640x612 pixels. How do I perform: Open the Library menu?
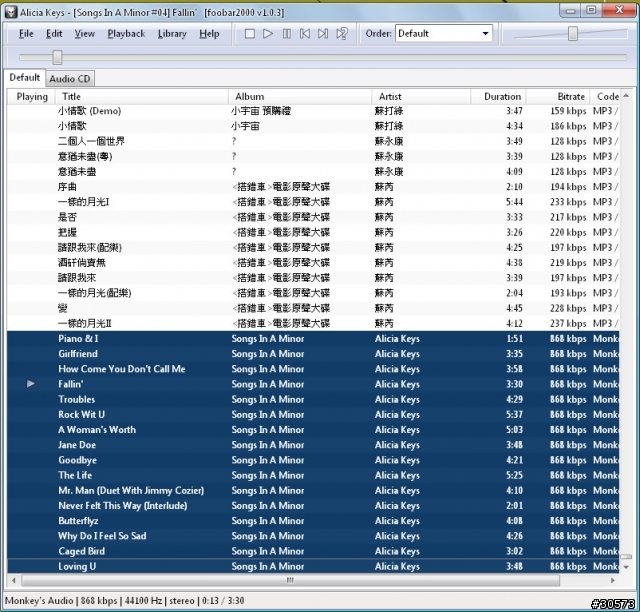coord(172,33)
